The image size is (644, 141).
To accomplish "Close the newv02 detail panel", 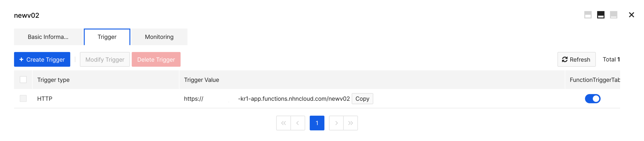I will [631, 15].
